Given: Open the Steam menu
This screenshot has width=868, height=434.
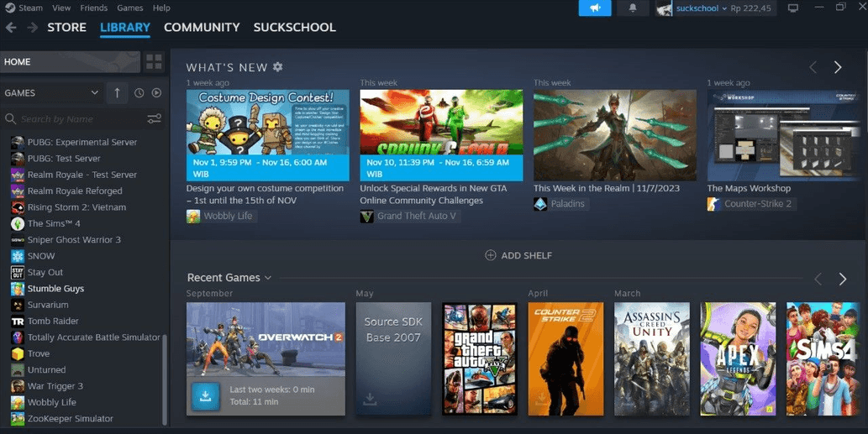Looking at the screenshot, I should 30,8.
